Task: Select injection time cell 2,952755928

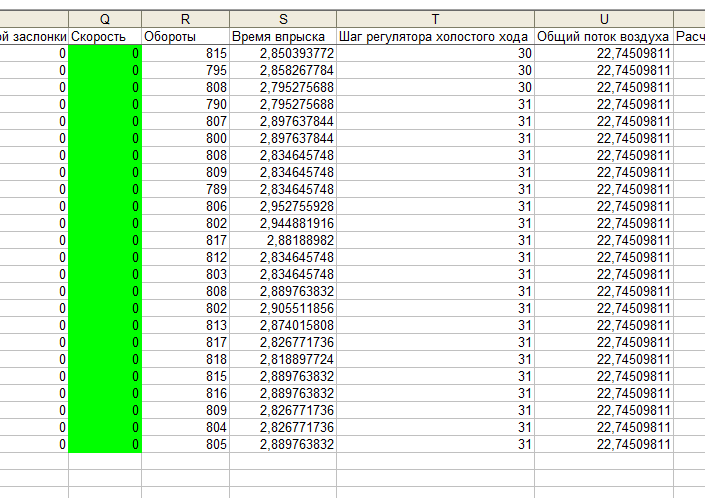Action: click(283, 206)
